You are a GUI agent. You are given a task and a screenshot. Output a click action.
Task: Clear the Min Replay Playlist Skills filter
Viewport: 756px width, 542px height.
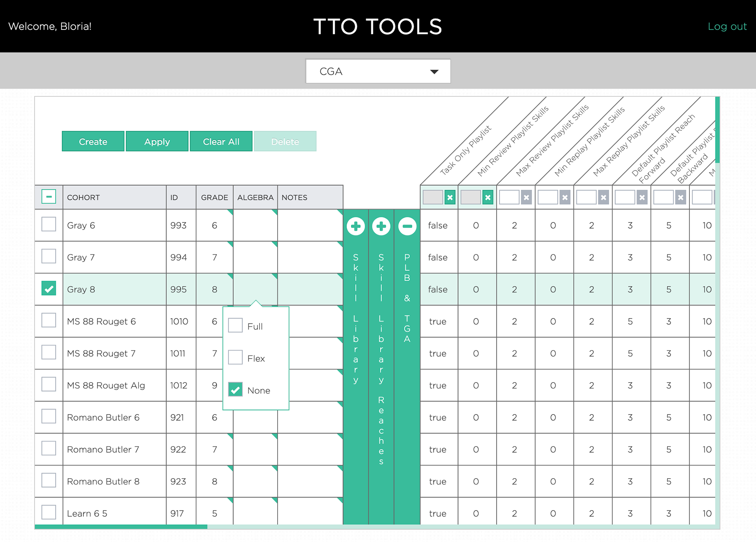565,197
